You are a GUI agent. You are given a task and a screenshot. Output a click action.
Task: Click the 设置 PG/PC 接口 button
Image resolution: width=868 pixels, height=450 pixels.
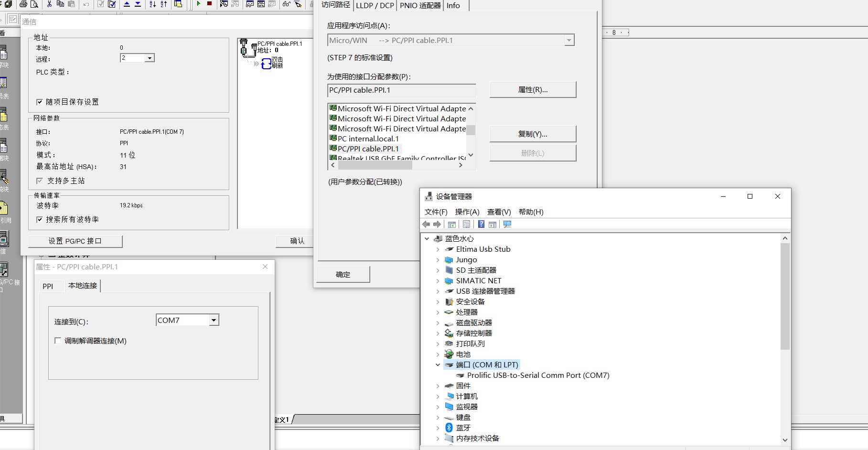[75, 241]
